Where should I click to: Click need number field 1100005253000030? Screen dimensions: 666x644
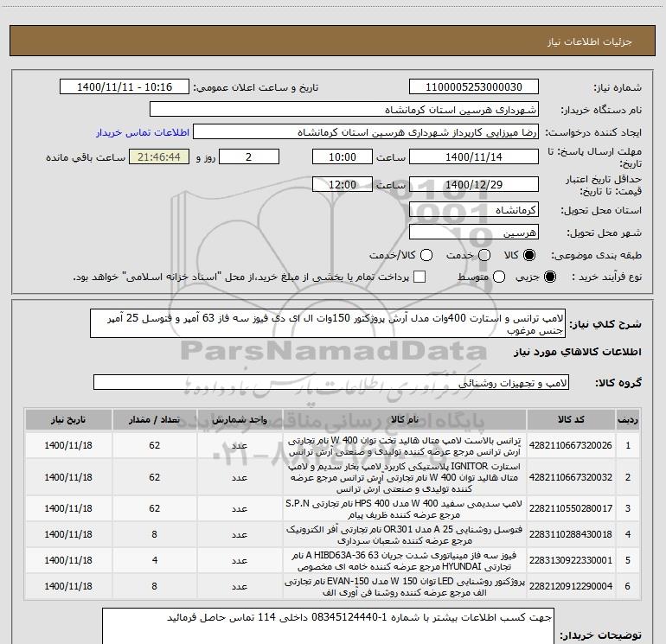474,87
